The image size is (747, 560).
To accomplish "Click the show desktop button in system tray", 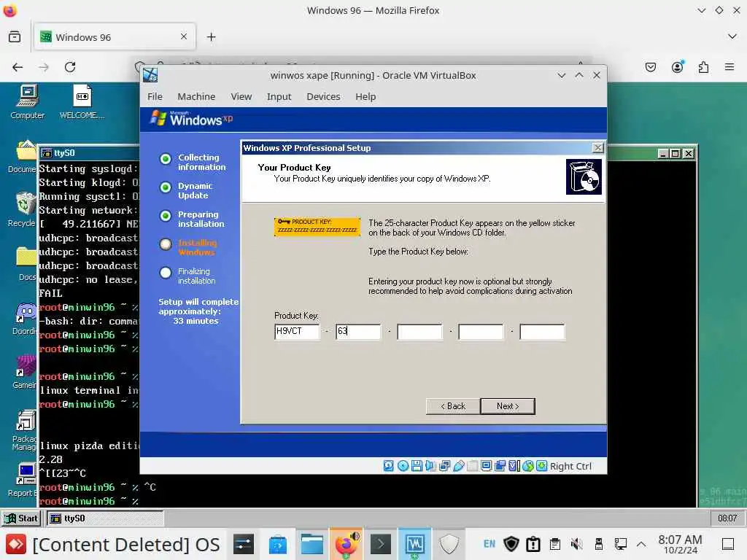I will pyautogui.click(x=728, y=544).
